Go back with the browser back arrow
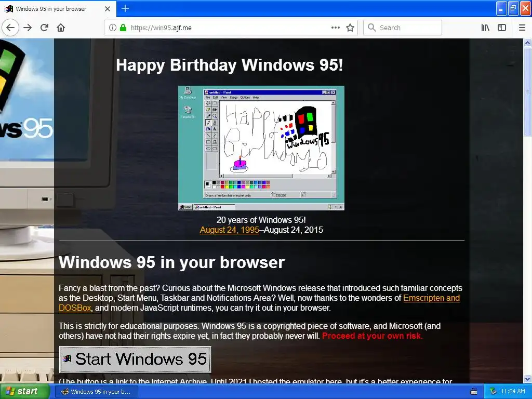Screen dimensions: 532x399 click(10, 28)
